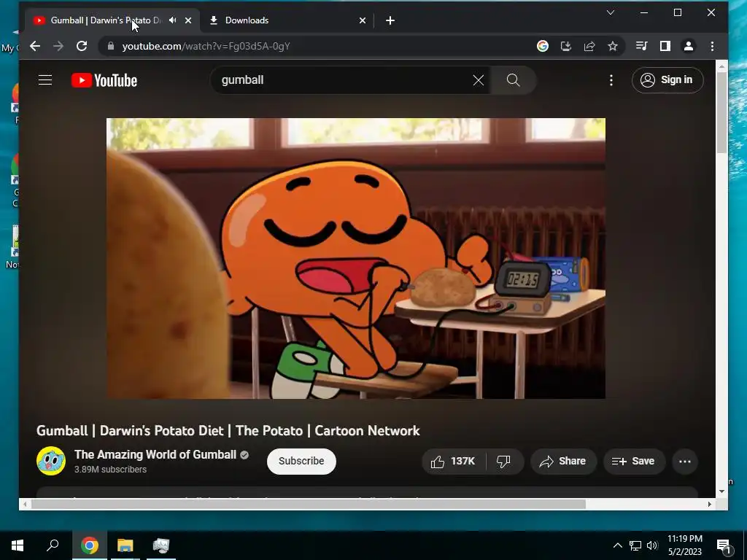Image resolution: width=747 pixels, height=560 pixels.
Task: Open the Windows Start menu
Action: (x=18, y=545)
